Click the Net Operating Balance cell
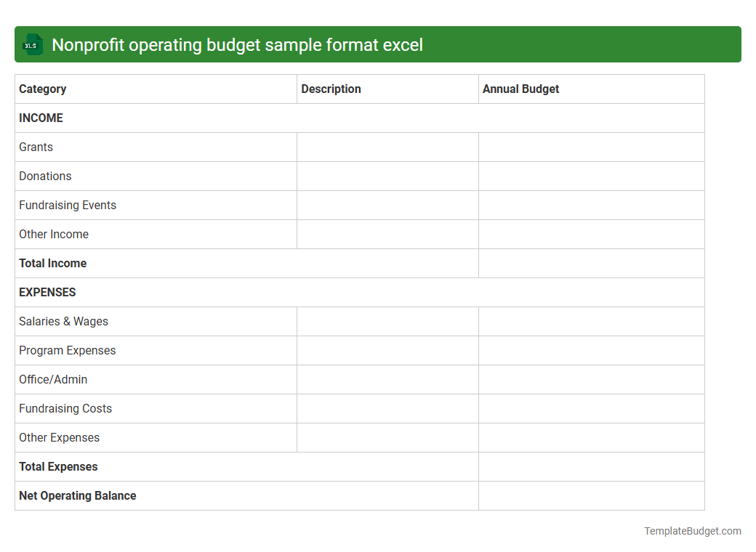The image size is (756, 552). tap(77, 495)
